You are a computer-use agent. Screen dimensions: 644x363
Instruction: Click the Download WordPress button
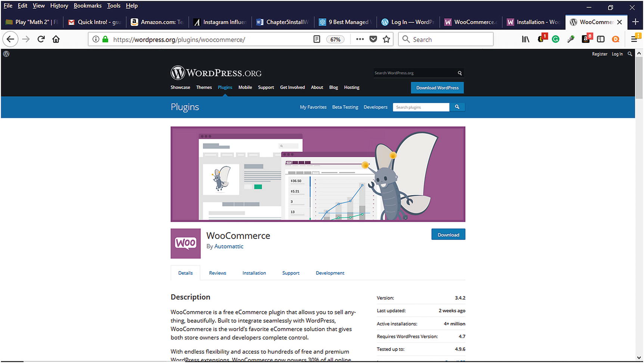pos(438,88)
